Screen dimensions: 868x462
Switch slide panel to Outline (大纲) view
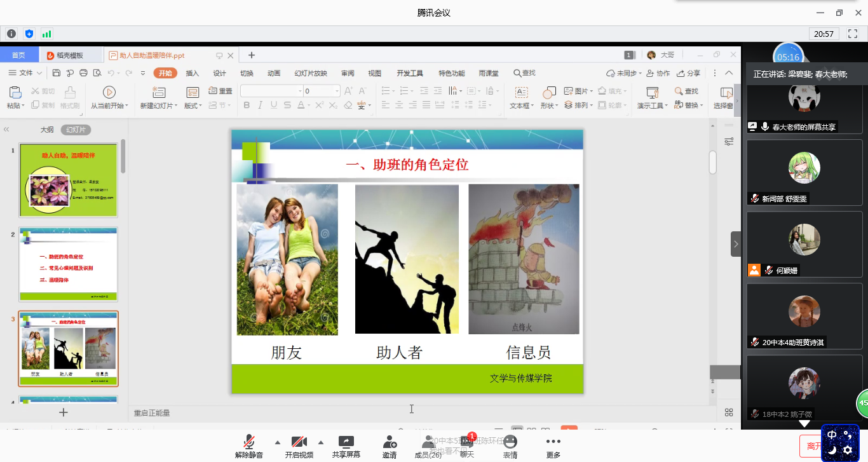(x=47, y=130)
